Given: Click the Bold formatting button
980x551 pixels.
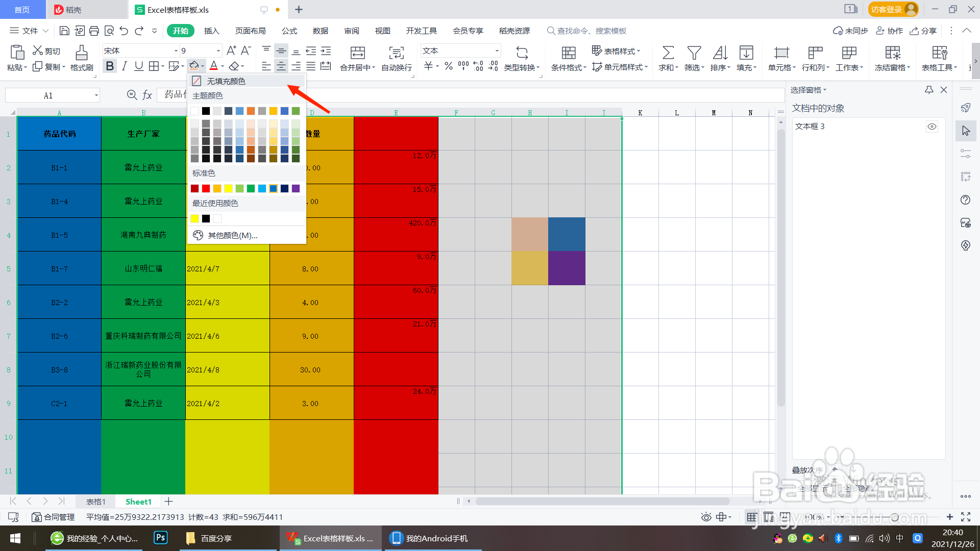Looking at the screenshot, I should (110, 66).
